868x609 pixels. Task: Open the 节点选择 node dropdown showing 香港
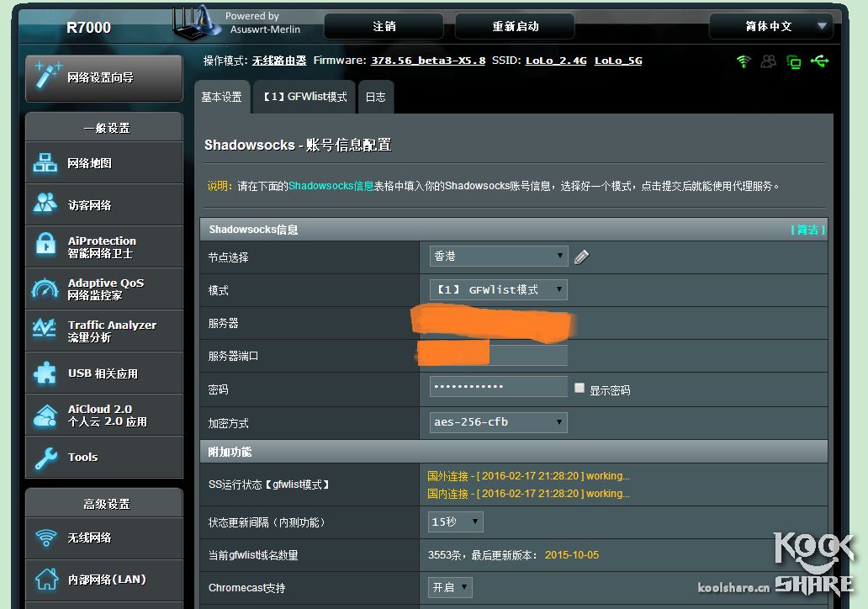(x=498, y=257)
